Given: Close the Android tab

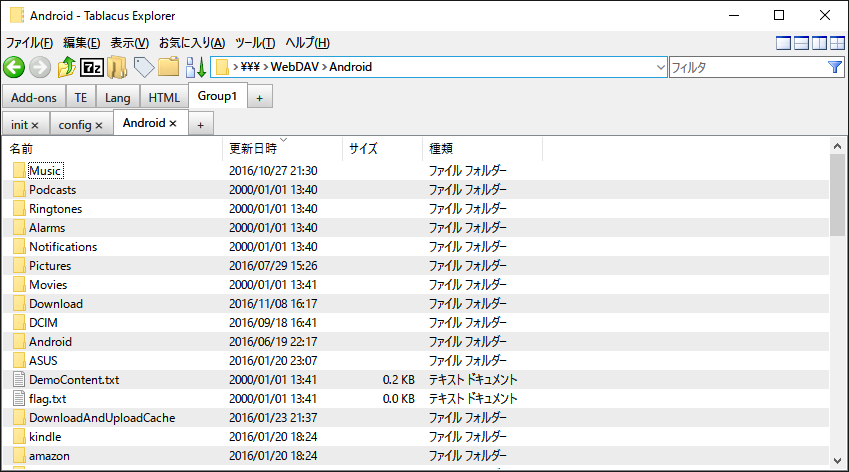Looking at the screenshot, I should 173,123.
